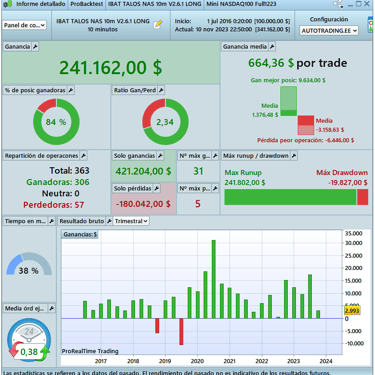Open settings wrench for % de posic ganadoras
This screenshot has width=375, height=375.
tap(71, 90)
